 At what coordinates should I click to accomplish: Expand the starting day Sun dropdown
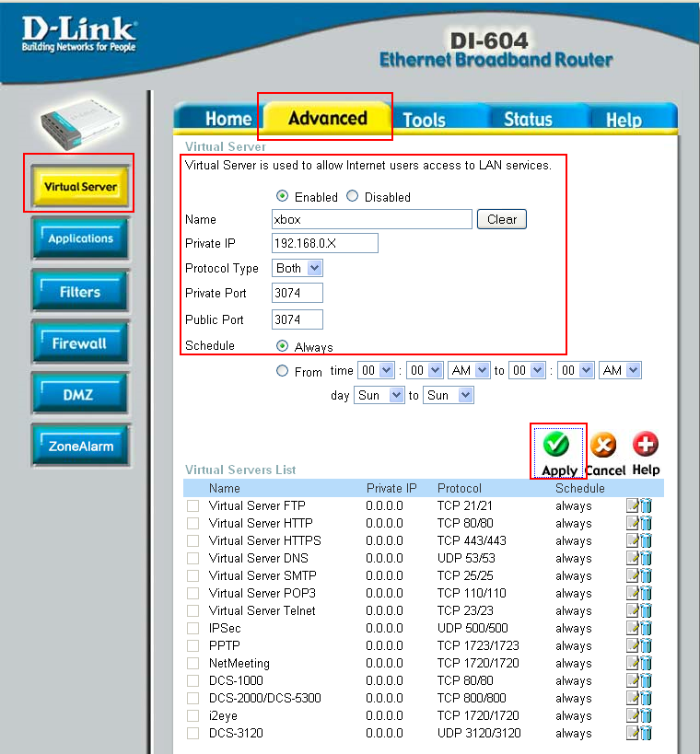tap(379, 395)
